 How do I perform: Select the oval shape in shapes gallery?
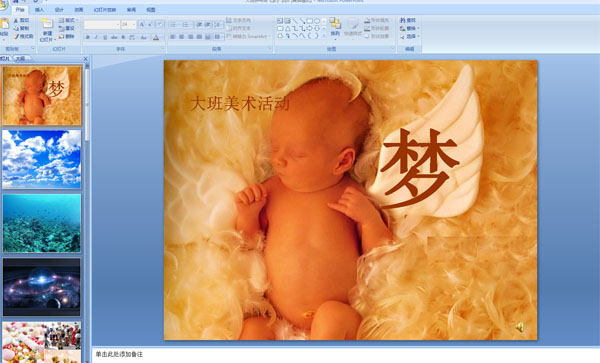tap(317, 21)
